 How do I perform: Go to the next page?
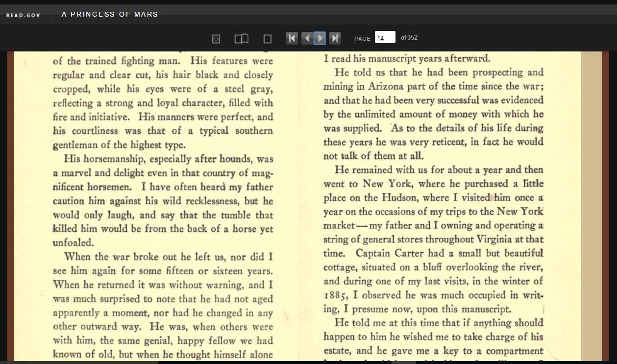(x=320, y=38)
